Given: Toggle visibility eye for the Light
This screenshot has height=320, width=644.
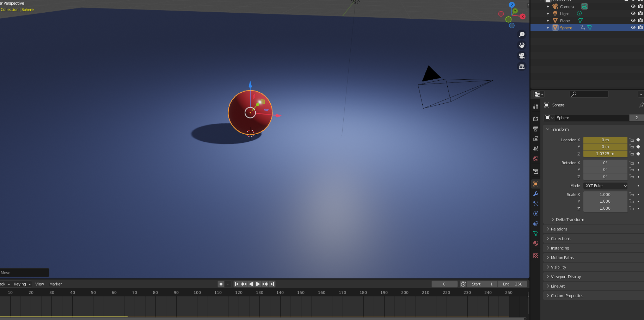Looking at the screenshot, I should (x=633, y=13).
